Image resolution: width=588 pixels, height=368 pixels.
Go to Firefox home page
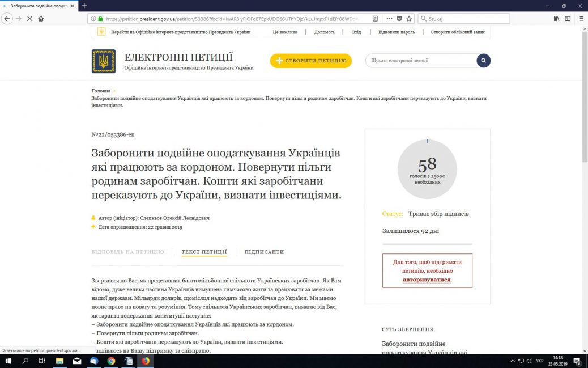click(x=41, y=19)
